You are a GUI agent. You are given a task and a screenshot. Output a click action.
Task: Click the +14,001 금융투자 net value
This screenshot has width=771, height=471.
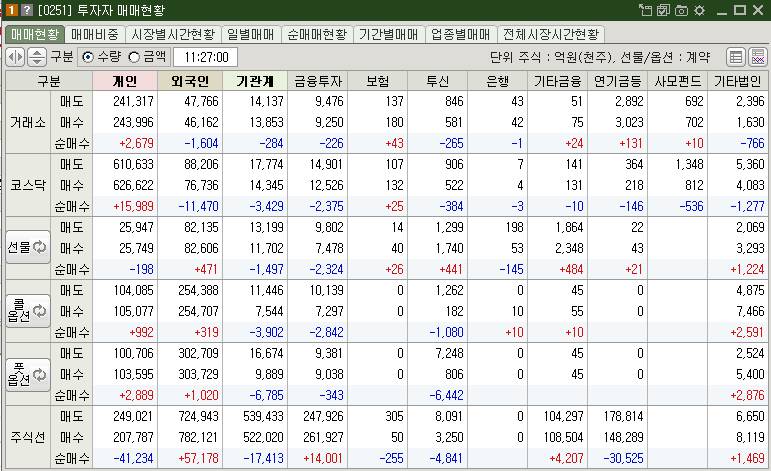pyautogui.click(x=323, y=458)
